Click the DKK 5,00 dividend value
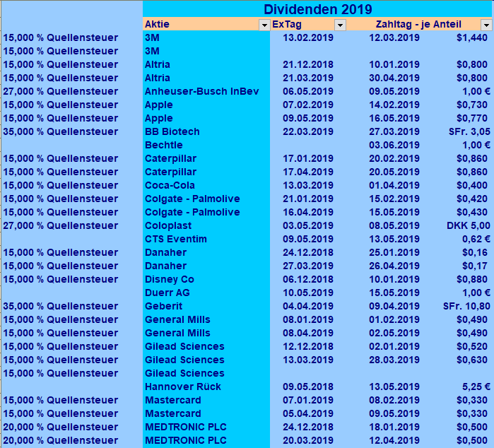Viewport: 494px width, 448px height. pyautogui.click(x=469, y=225)
